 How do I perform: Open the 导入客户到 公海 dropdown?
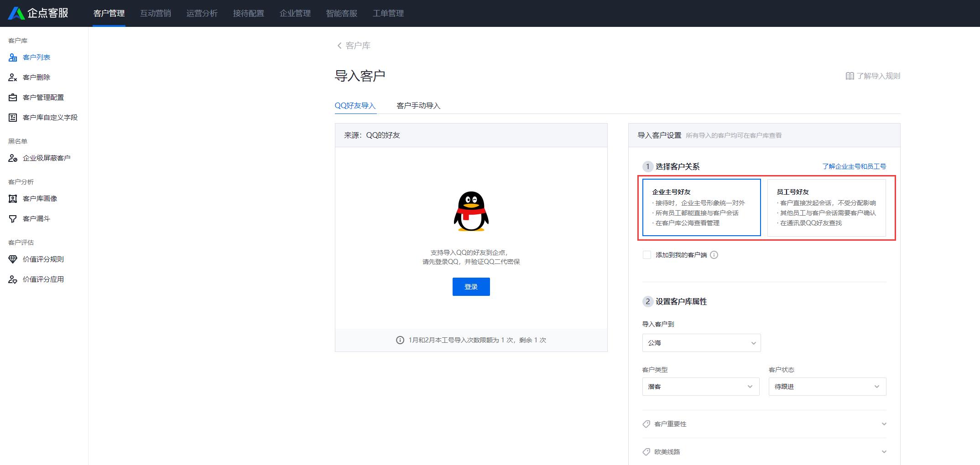click(701, 343)
